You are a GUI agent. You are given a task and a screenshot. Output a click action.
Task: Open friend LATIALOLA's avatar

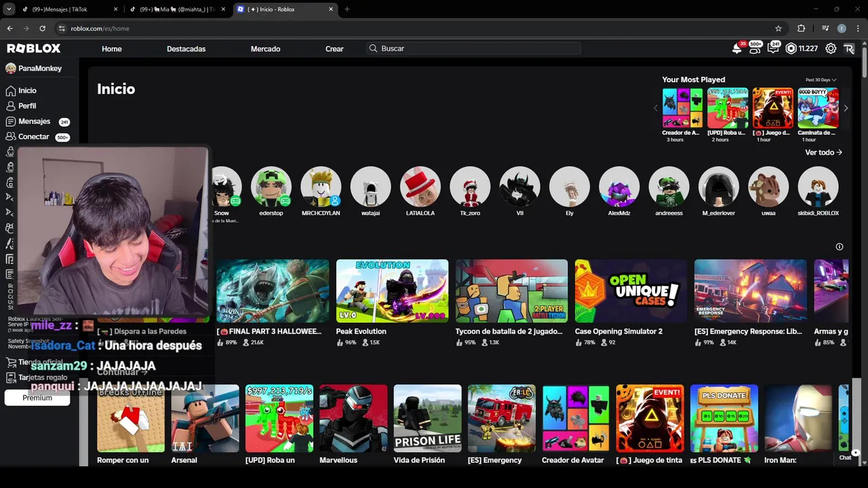coord(420,186)
